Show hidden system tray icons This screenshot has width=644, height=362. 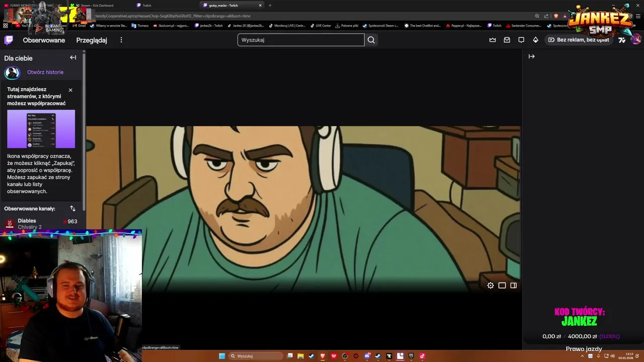pos(583,356)
